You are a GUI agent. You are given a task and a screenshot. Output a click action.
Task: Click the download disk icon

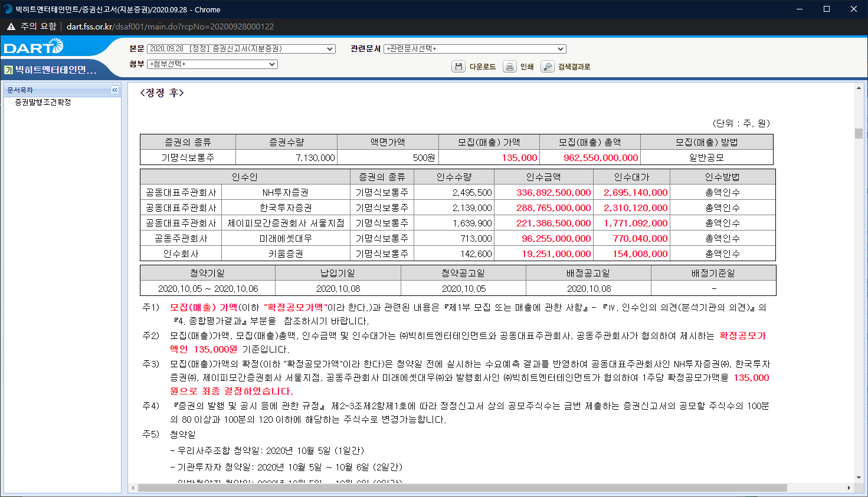[x=458, y=67]
